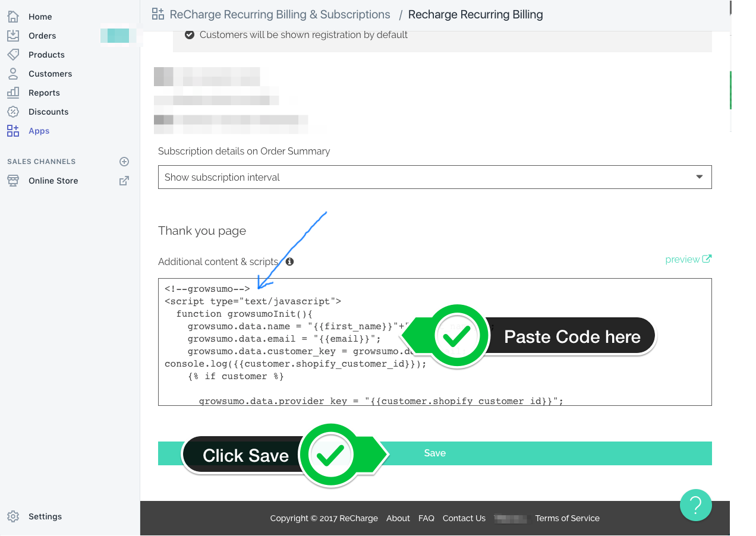Click the Online Store shop icon

(x=13, y=181)
